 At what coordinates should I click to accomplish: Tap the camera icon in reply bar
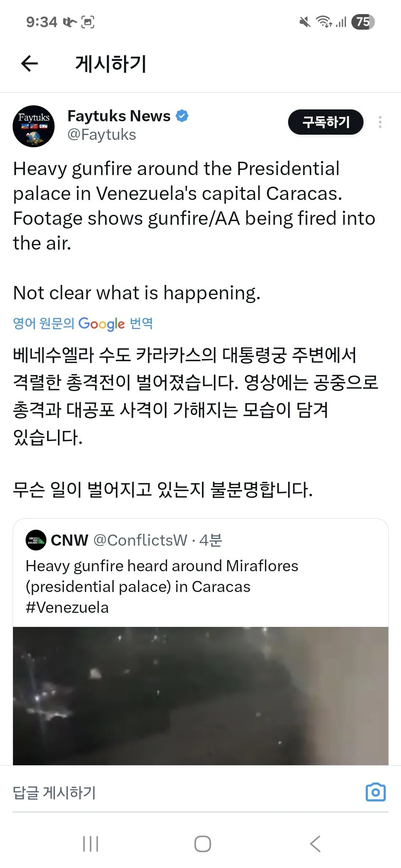[x=375, y=792]
